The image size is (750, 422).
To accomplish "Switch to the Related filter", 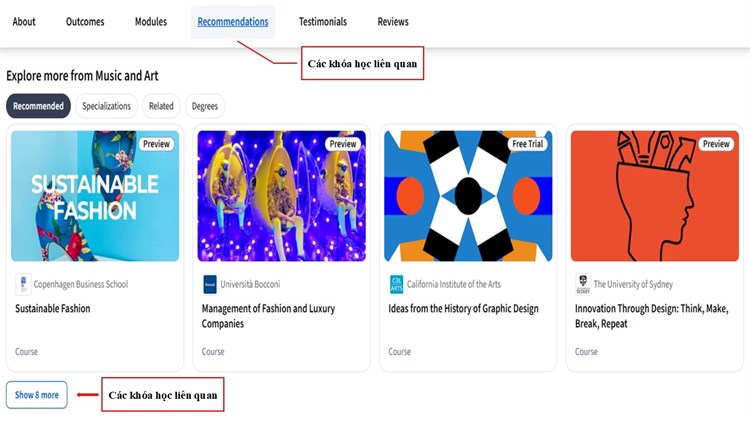I will pyautogui.click(x=161, y=106).
